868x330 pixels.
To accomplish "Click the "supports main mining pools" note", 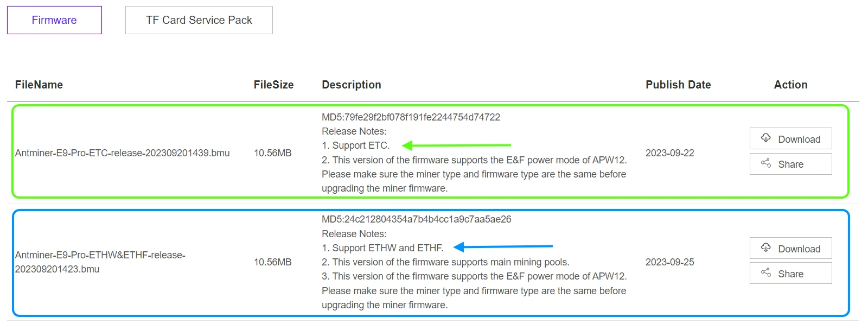I will point(445,262).
